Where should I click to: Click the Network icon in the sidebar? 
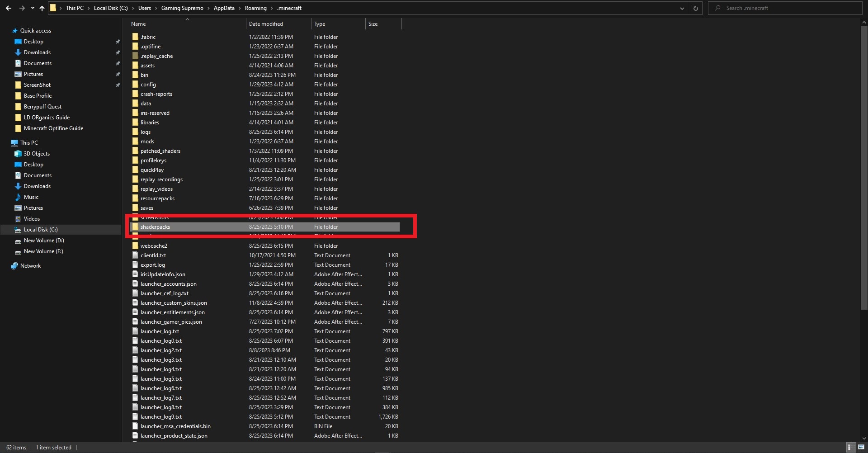(15, 265)
